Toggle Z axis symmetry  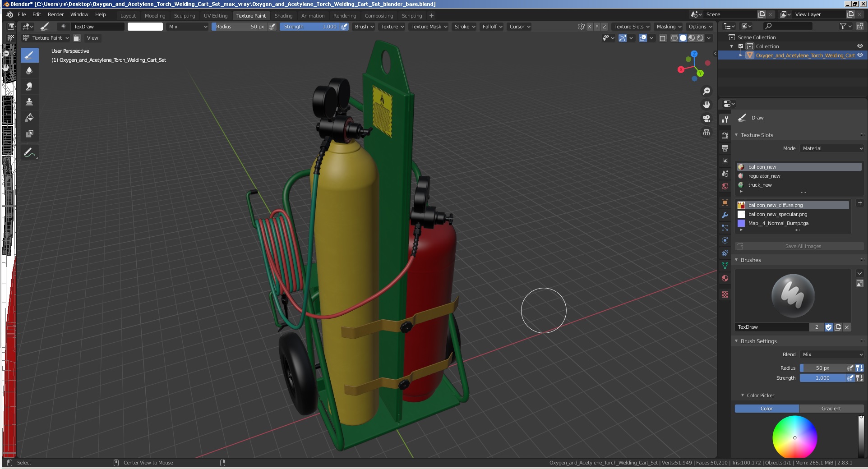(605, 27)
